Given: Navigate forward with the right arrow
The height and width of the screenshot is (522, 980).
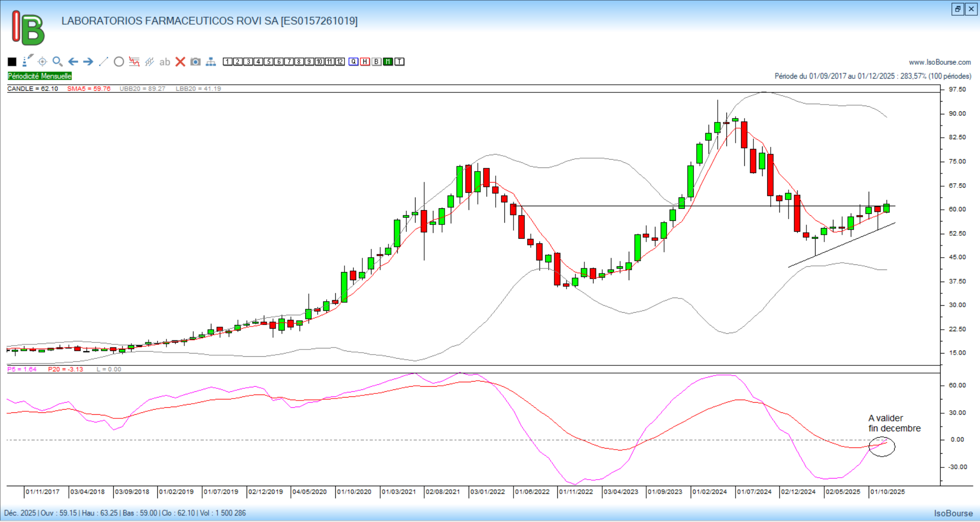Looking at the screenshot, I should pos(88,62).
